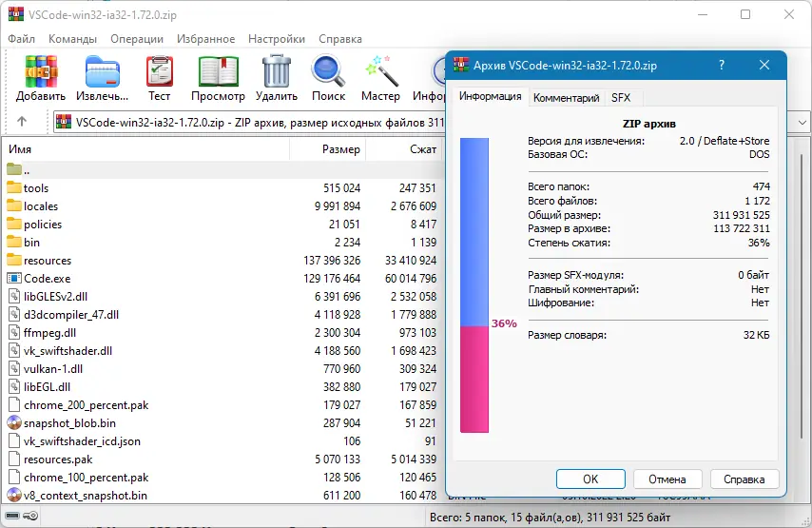Click the resources size 137 396 326
812x528 pixels.
click(332, 260)
